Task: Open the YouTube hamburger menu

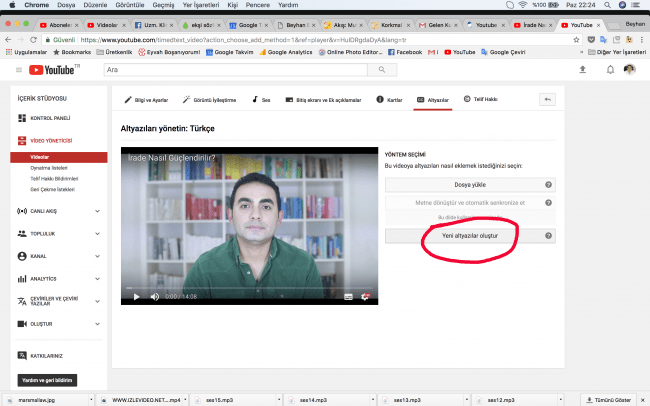Action: click(x=19, y=70)
